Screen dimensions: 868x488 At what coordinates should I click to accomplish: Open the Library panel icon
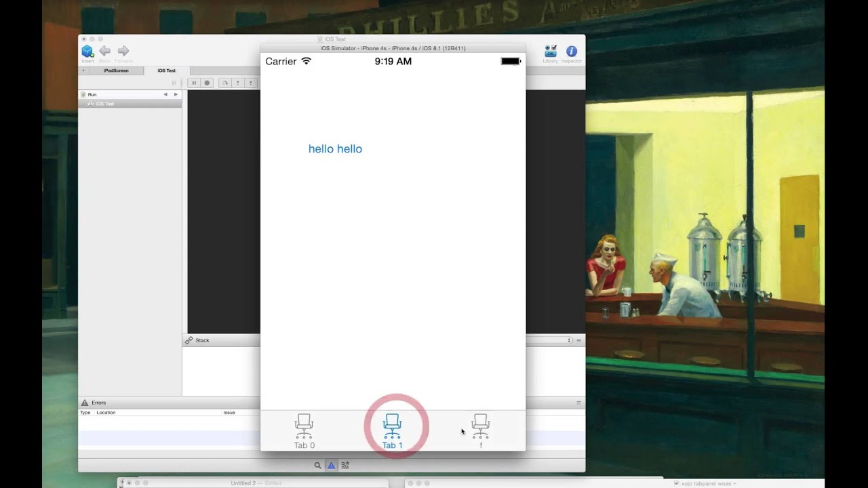(551, 52)
